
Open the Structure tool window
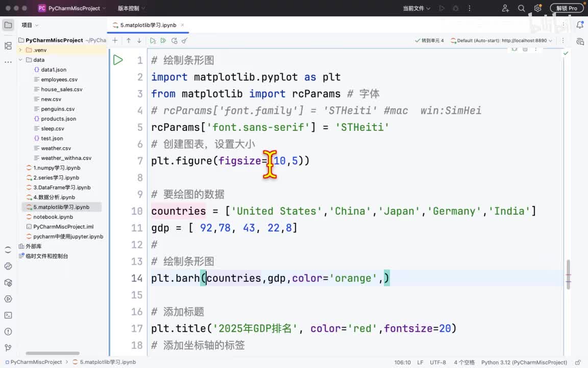(x=8, y=46)
